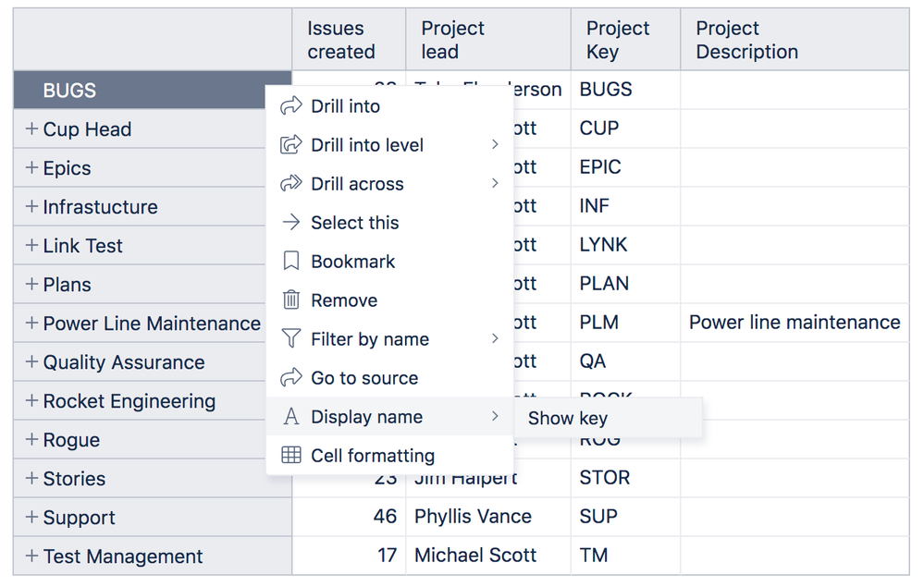Viewport: 924px width, 587px height.
Task: Open the Filter by name submenu arrow
Action: (495, 339)
